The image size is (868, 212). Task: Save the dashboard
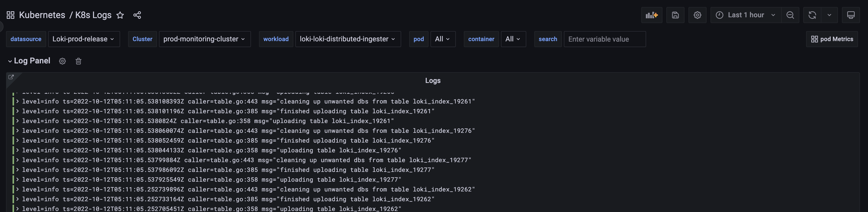click(675, 15)
